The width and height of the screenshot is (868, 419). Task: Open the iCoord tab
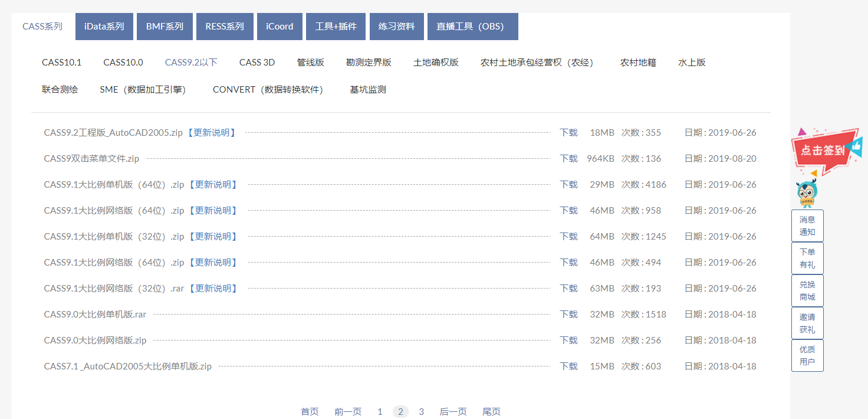coord(280,27)
